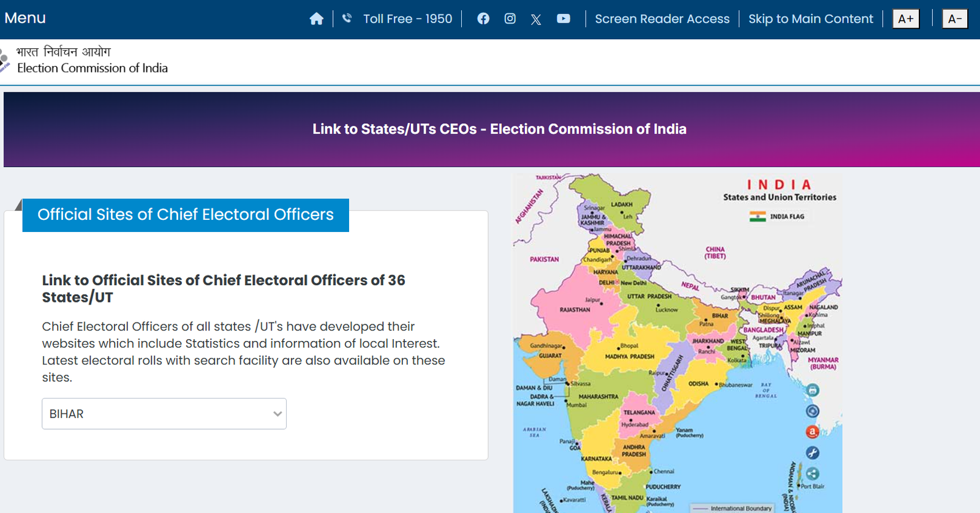Open the Menu in top bar

tap(25, 18)
